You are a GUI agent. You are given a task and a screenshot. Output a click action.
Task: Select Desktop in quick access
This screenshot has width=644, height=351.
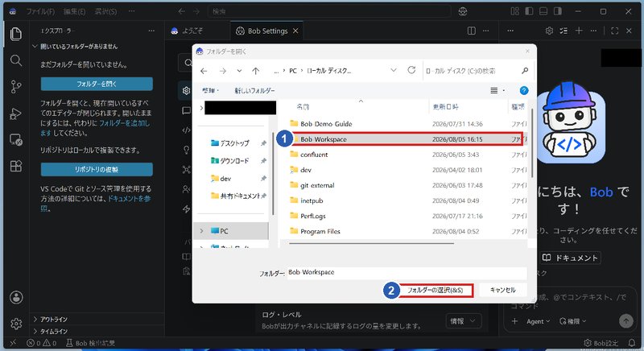coord(234,142)
